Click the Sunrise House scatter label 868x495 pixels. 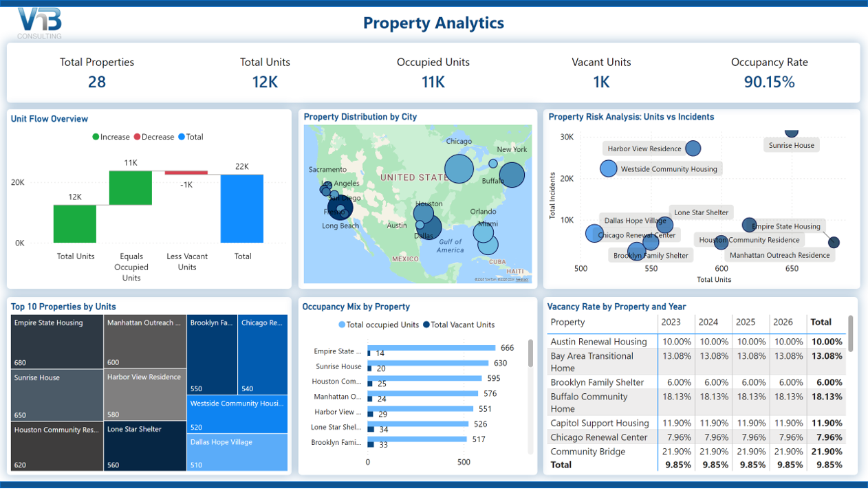[x=791, y=146]
